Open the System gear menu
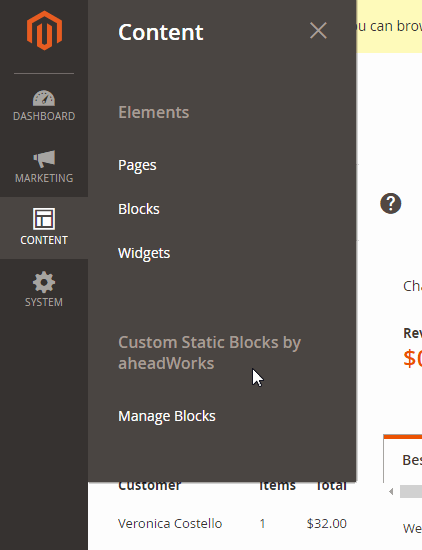This screenshot has height=550, width=422. coord(44,289)
